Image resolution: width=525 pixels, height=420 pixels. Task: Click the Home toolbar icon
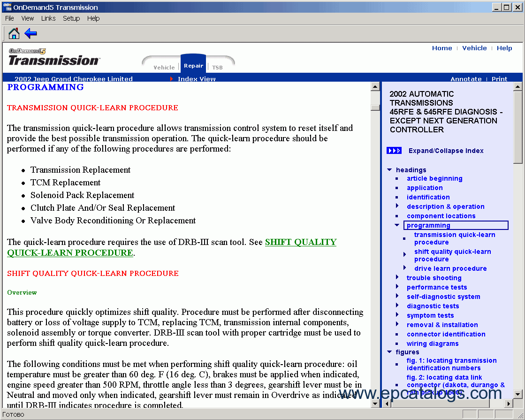coord(14,33)
